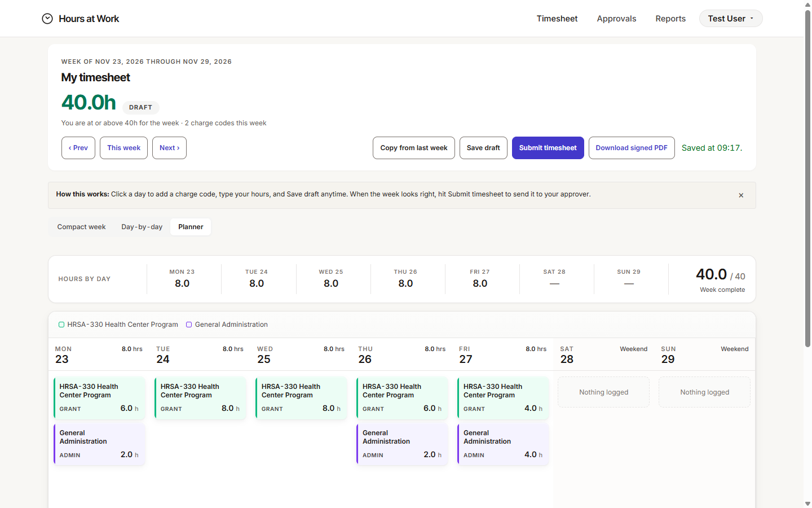Image resolution: width=812 pixels, height=508 pixels.
Task: Click the Hours at Work clock logo icon
Action: coord(47,19)
